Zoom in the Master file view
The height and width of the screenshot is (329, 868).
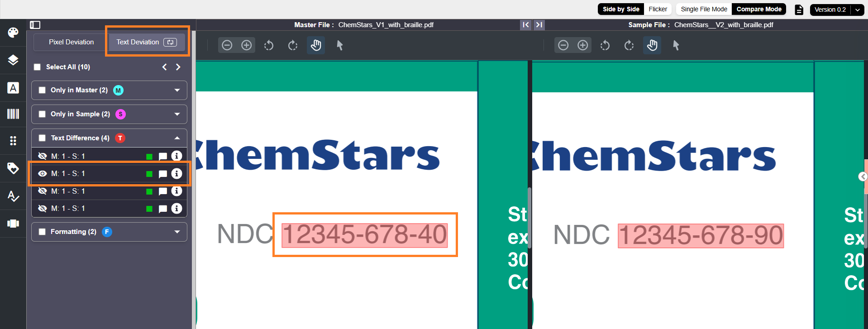(247, 45)
